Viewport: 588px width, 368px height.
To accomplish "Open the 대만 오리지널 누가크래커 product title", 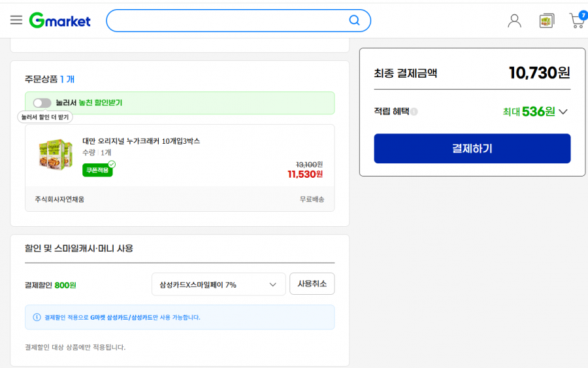I will pyautogui.click(x=141, y=141).
